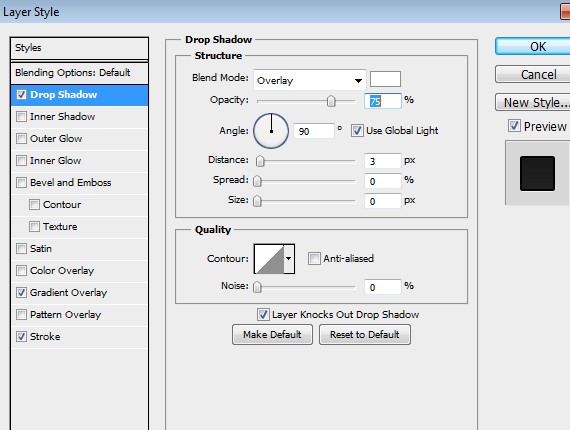Click the Make Default button
Image resolution: width=570 pixels, height=430 pixels.
coord(272,334)
